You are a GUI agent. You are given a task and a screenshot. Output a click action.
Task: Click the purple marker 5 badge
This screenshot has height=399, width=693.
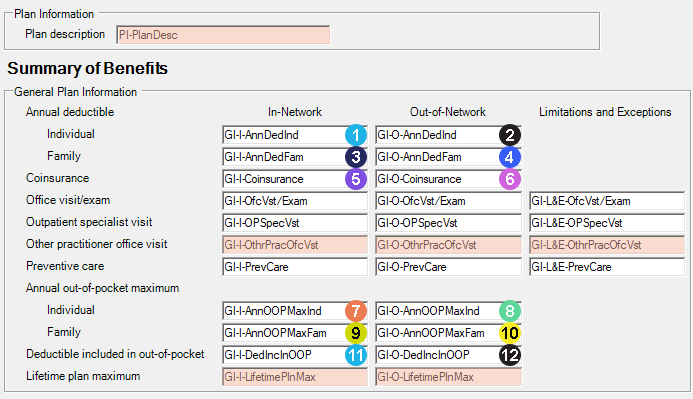356,179
